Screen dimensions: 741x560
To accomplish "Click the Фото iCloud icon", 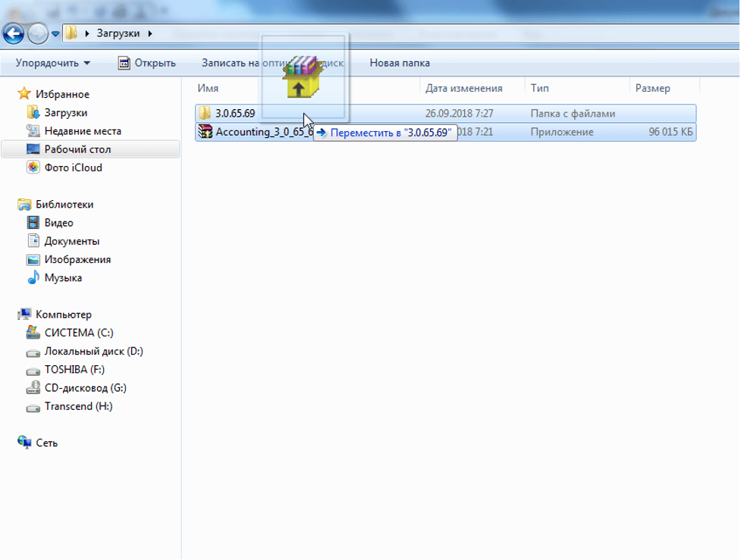I will click(x=33, y=167).
